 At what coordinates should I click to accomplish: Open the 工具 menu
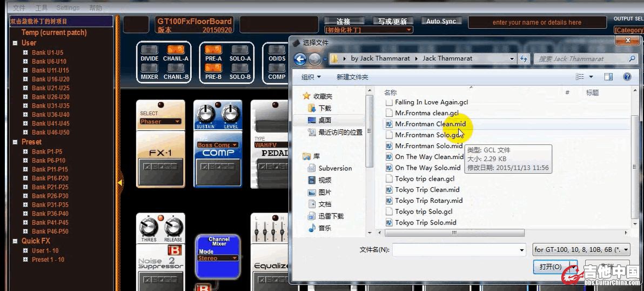pos(41,8)
